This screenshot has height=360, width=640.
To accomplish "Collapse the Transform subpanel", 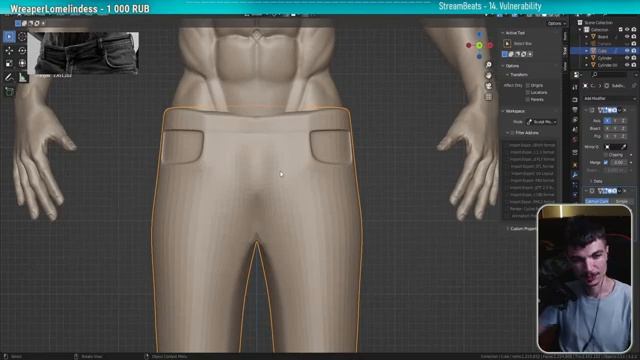I will pyautogui.click(x=507, y=75).
